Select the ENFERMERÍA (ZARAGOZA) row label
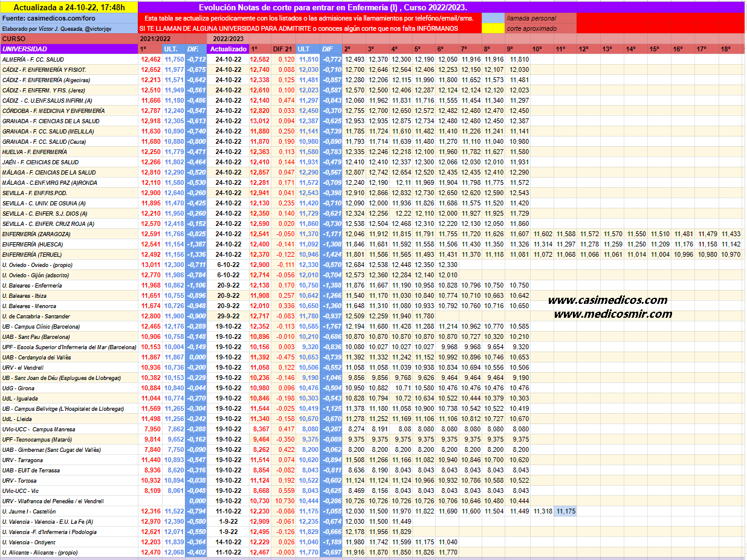747x560 pixels. click(x=37, y=234)
